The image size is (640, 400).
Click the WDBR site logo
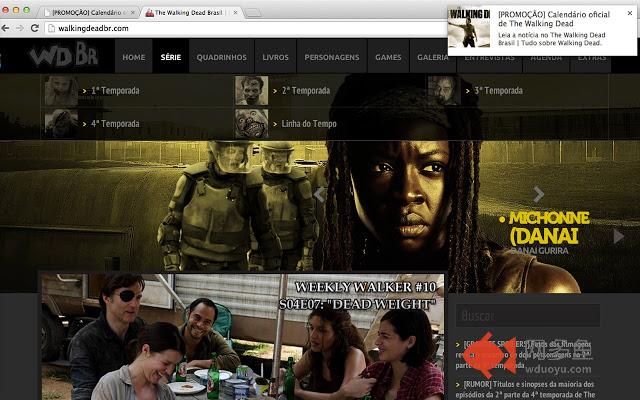coord(64,55)
